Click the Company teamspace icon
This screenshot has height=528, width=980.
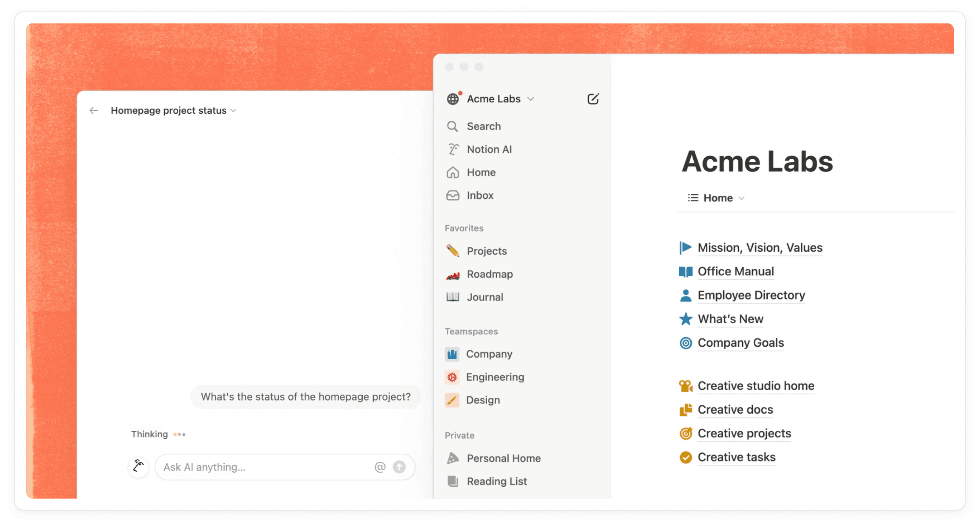pyautogui.click(x=452, y=354)
